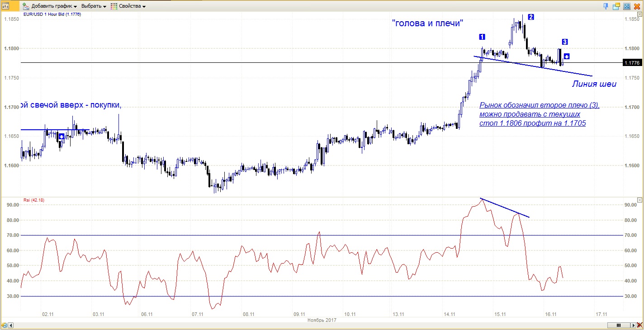
Task: Click the 14.11 date on time axis
Action: 450,314
